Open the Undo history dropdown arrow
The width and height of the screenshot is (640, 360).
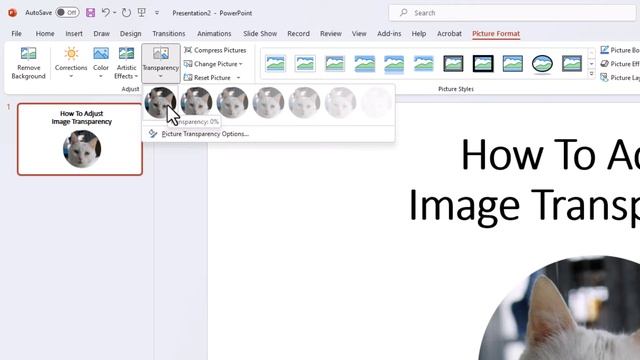pos(115,13)
